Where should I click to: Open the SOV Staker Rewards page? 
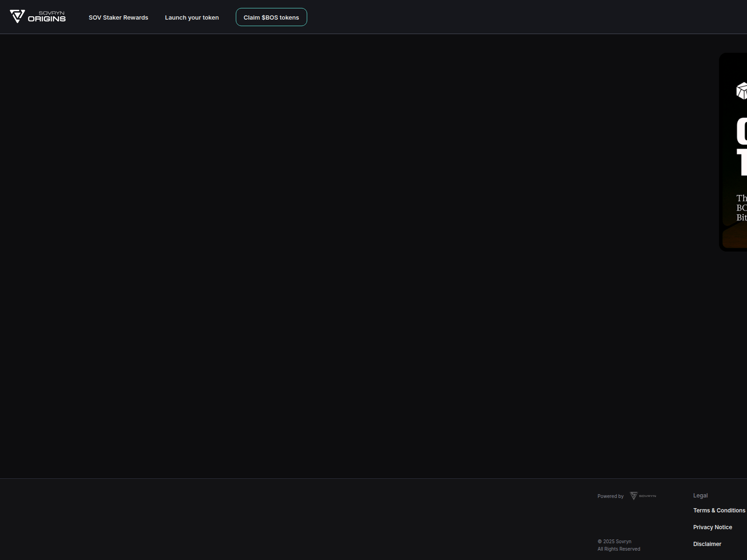118,17
